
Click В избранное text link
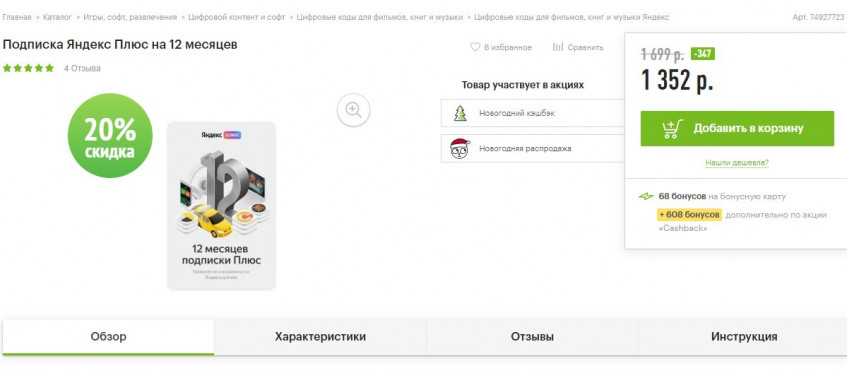[508, 48]
